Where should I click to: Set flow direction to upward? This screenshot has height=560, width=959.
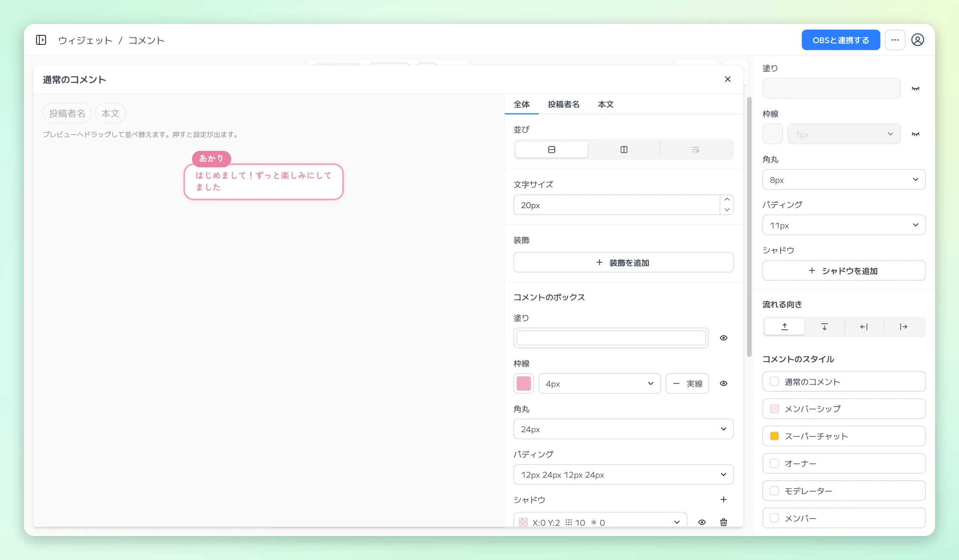(784, 326)
